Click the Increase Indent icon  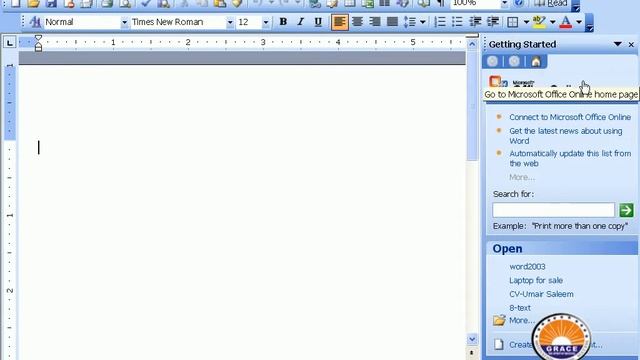tap(493, 22)
